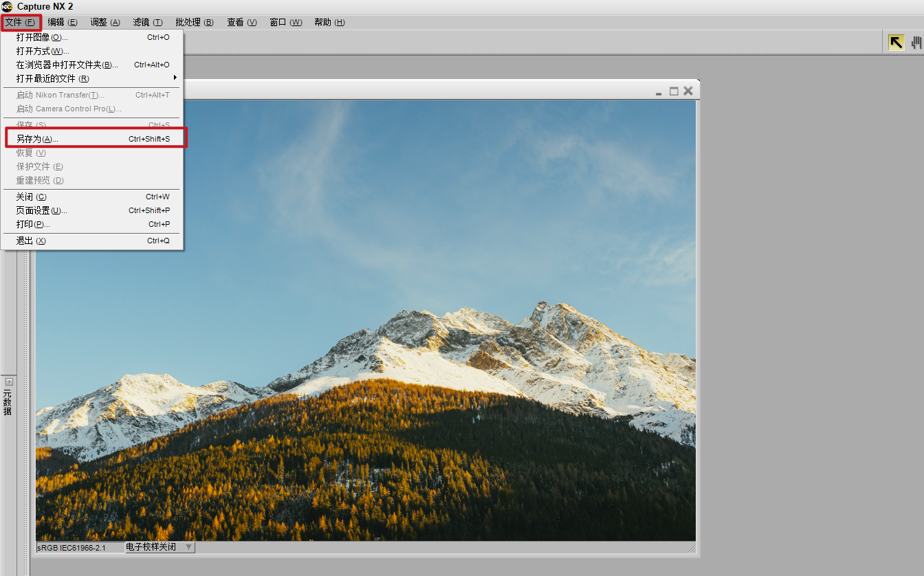The width and height of the screenshot is (924, 576).
Task: Close the image window
Action: coord(688,91)
